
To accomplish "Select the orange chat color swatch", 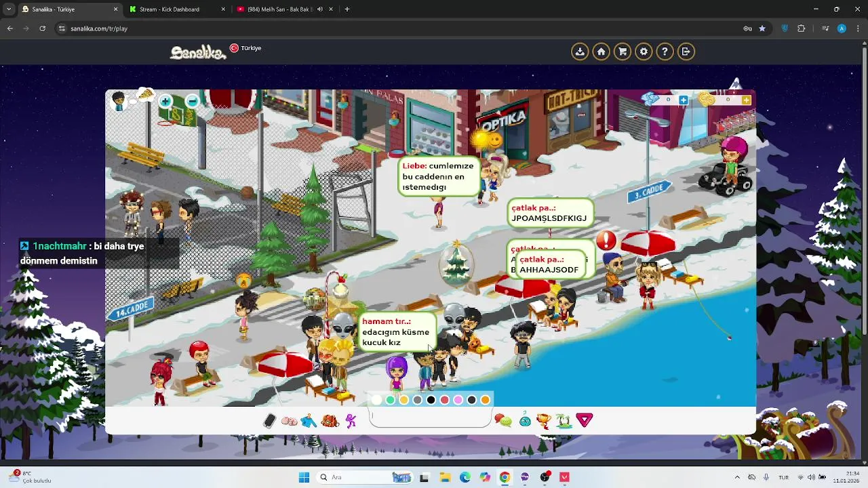I will click(486, 400).
